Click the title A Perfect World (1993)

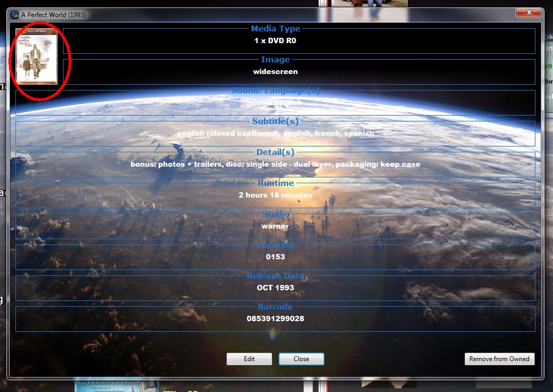coord(54,15)
